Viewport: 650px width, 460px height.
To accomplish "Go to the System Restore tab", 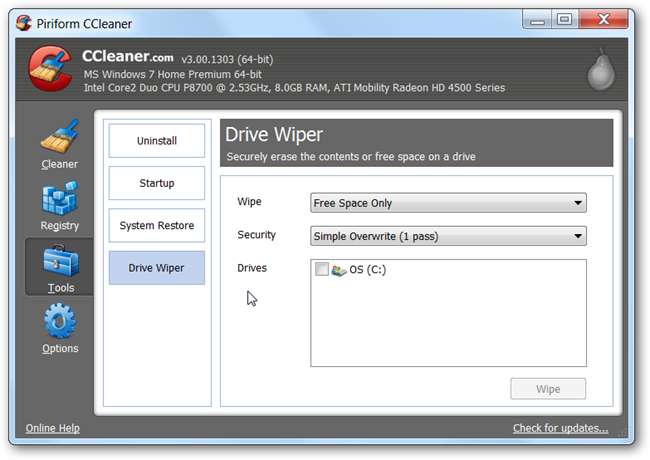I will click(x=156, y=226).
